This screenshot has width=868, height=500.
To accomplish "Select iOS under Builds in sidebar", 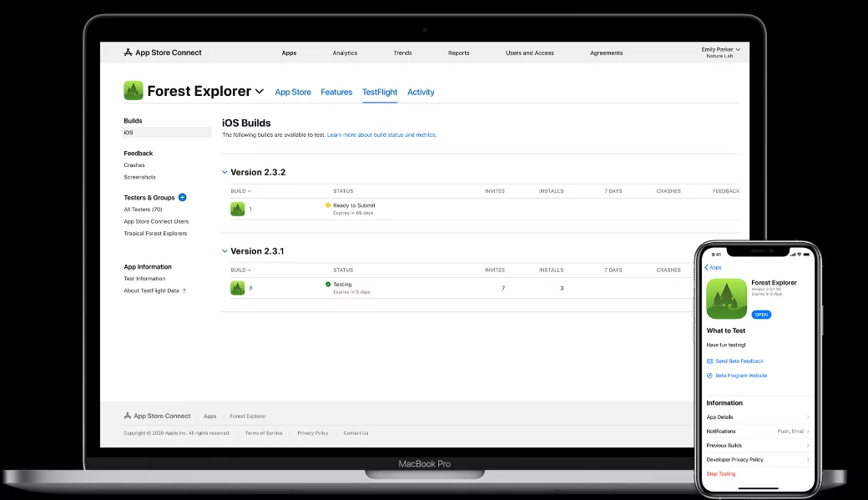I will pyautogui.click(x=166, y=133).
